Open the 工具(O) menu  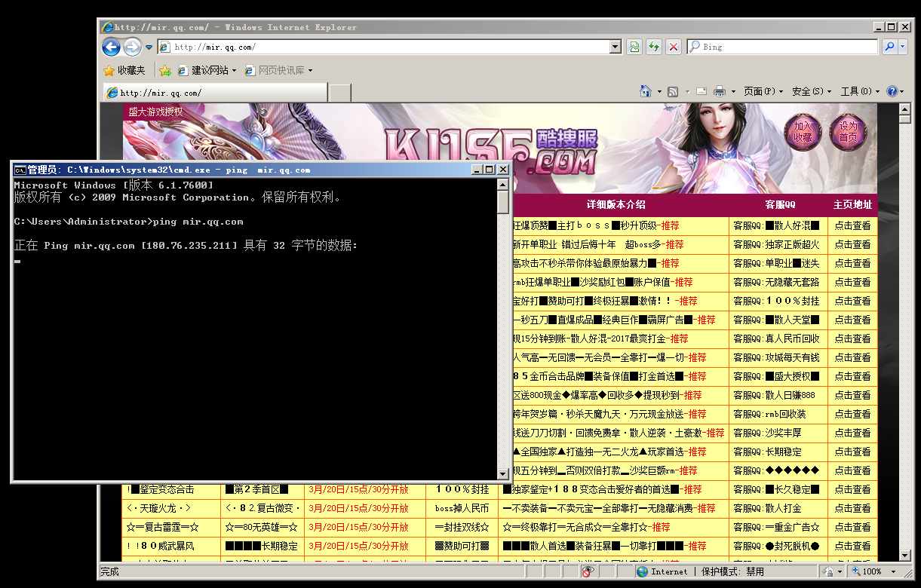[860, 91]
